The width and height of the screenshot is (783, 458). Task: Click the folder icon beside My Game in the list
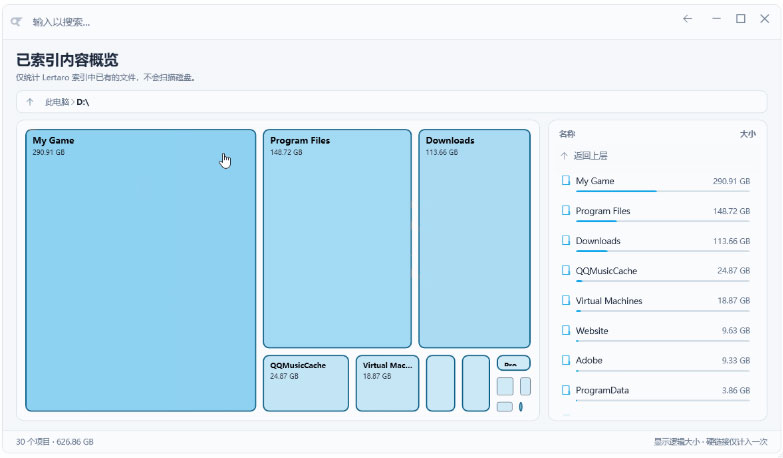565,180
